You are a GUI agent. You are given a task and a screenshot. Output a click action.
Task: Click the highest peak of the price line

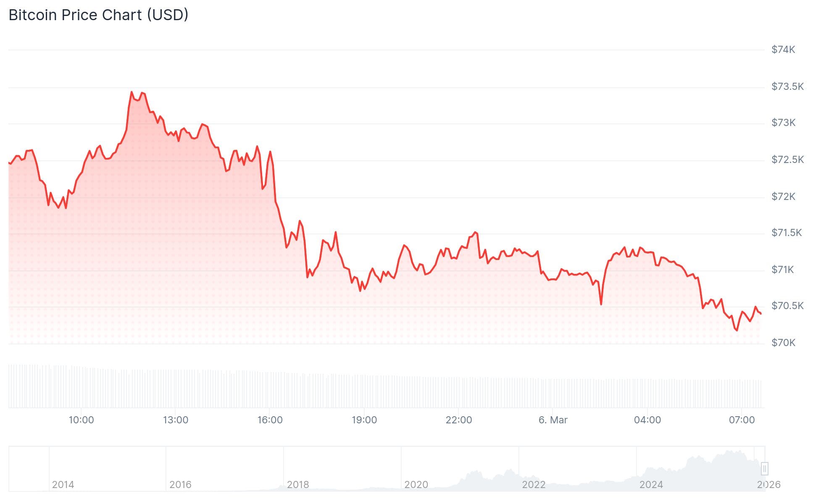[x=132, y=92]
